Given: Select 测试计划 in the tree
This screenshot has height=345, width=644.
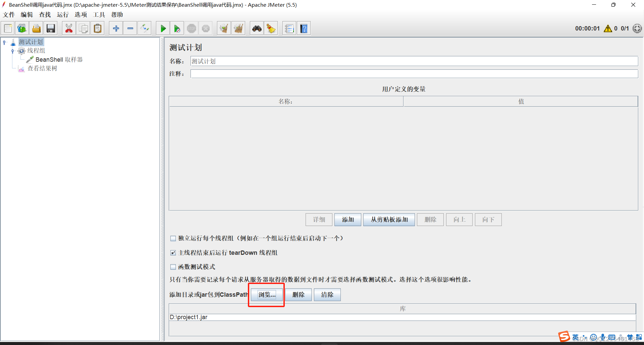Looking at the screenshot, I should 31,42.
